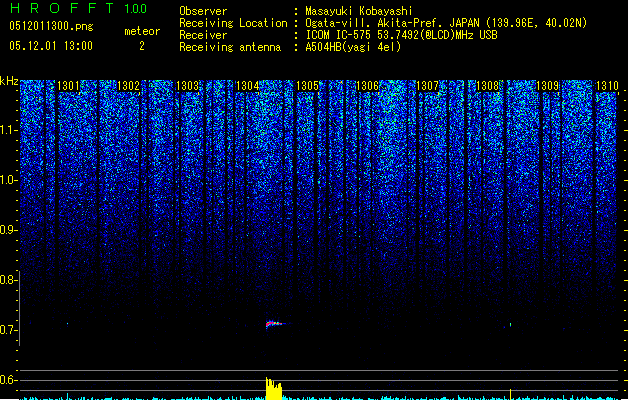Click the 0.6 kHz axis label
Screen dimensions: 629x400
(8, 380)
